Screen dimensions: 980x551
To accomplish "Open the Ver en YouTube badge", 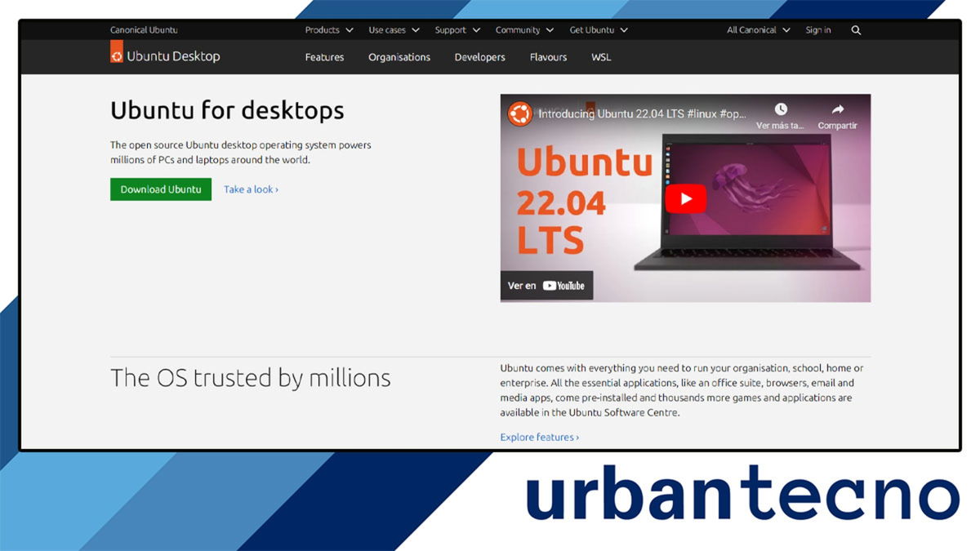I will [x=546, y=286].
